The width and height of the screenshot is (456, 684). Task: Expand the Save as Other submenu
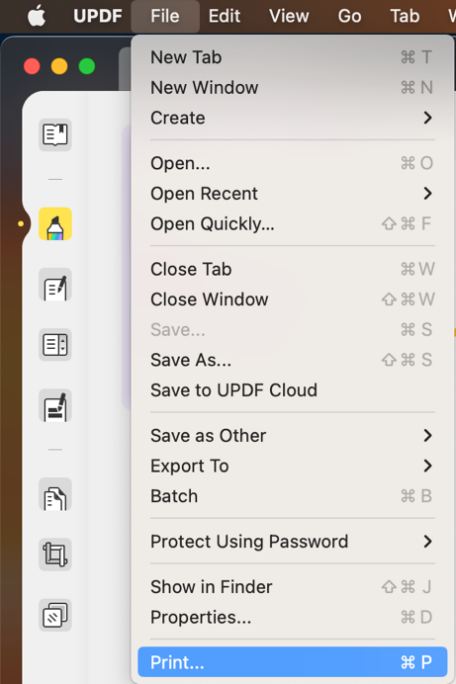[x=292, y=435]
